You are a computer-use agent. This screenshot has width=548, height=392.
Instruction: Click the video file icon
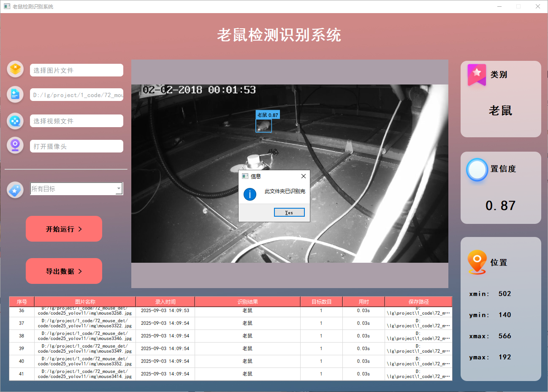coord(15,121)
